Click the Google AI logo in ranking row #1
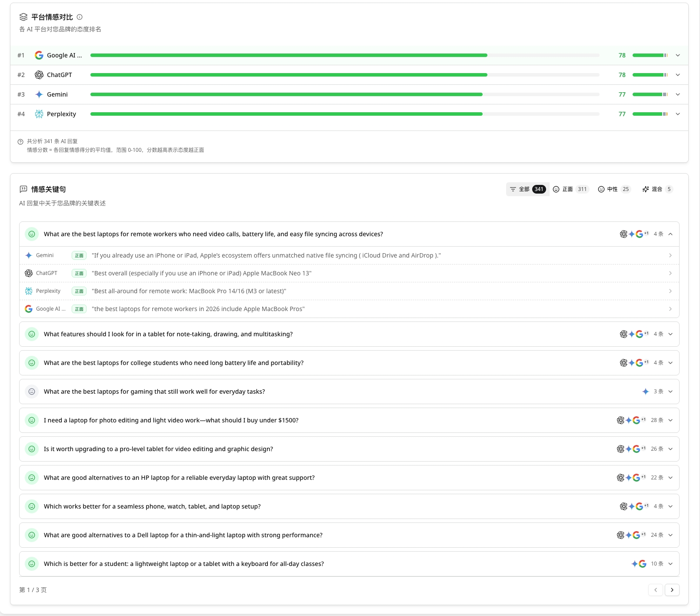This screenshot has width=700, height=616. [39, 55]
